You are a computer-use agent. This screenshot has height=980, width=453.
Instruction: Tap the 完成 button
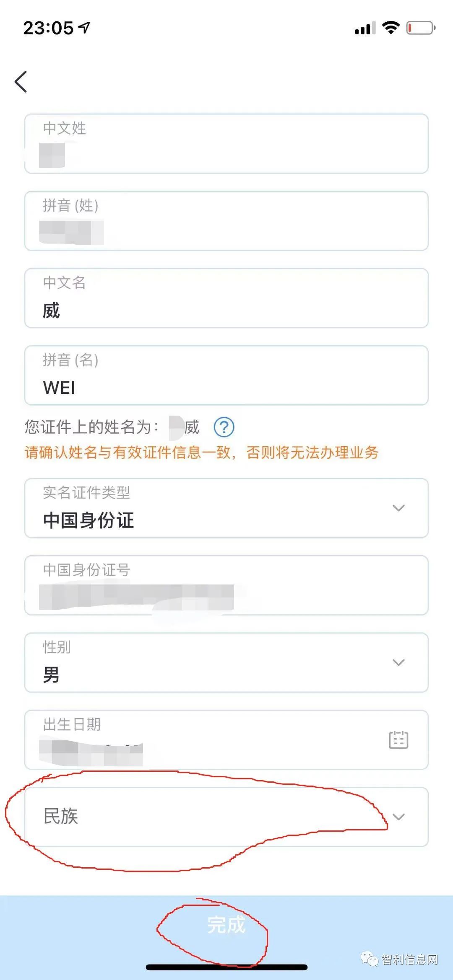pos(226,925)
